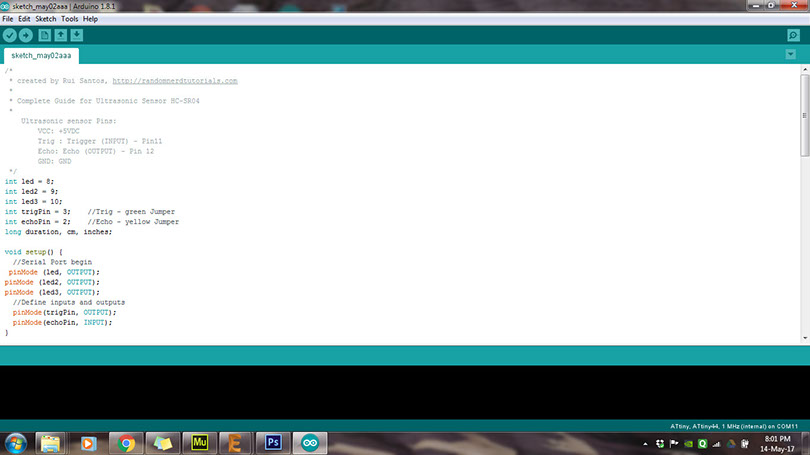Click the 'long duration, cm, inches;' line

click(x=58, y=232)
